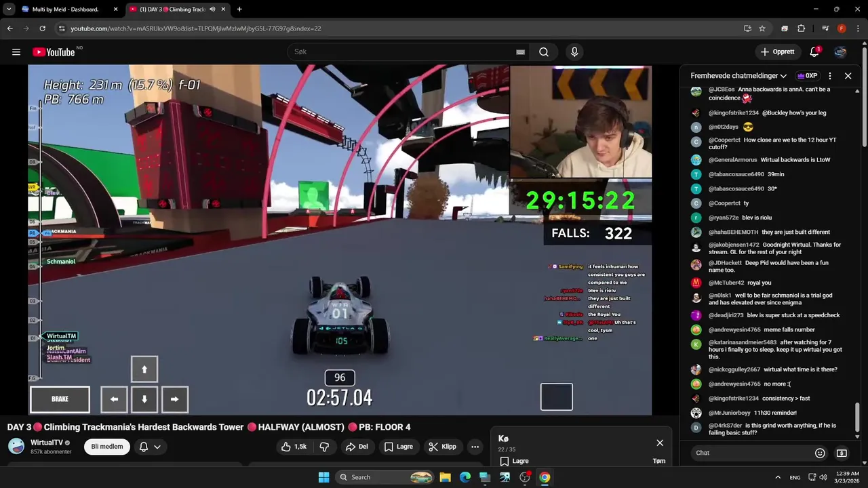Click the Opprett create button
The width and height of the screenshot is (868, 488).
(x=777, y=52)
